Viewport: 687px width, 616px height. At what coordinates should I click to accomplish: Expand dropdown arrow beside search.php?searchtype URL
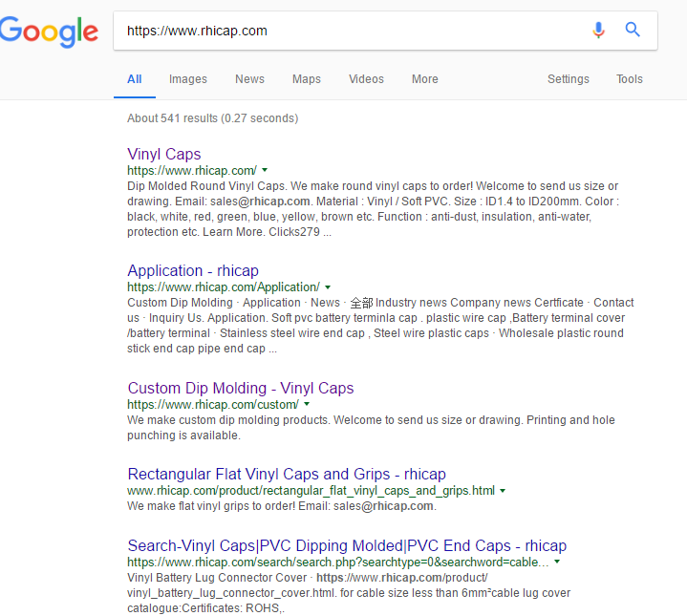(x=557, y=562)
